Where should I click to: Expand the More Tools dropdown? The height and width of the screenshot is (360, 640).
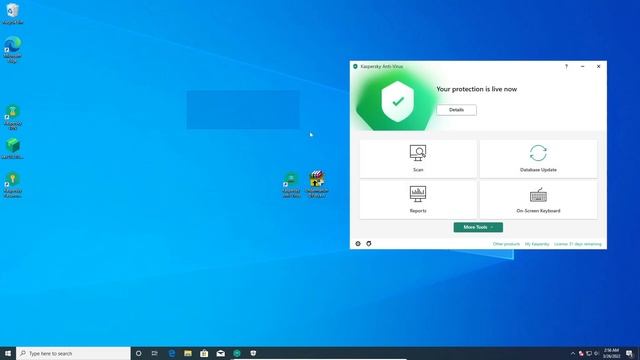pyautogui.click(x=478, y=227)
